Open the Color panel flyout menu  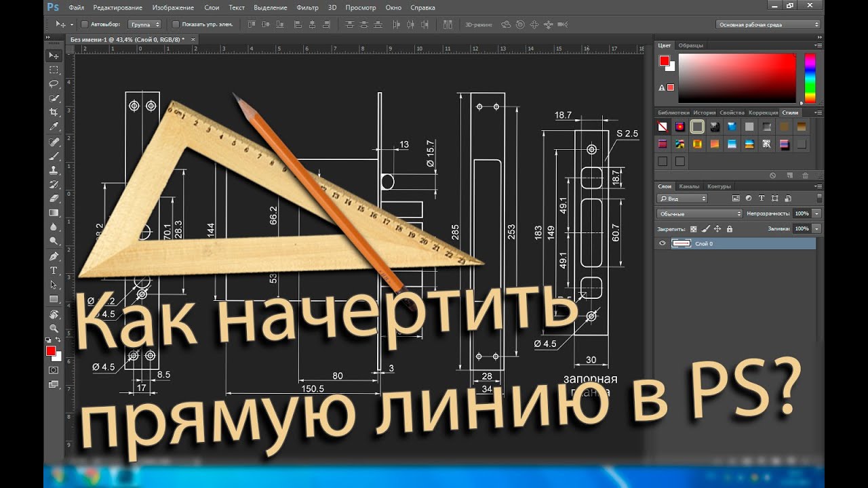pos(820,45)
